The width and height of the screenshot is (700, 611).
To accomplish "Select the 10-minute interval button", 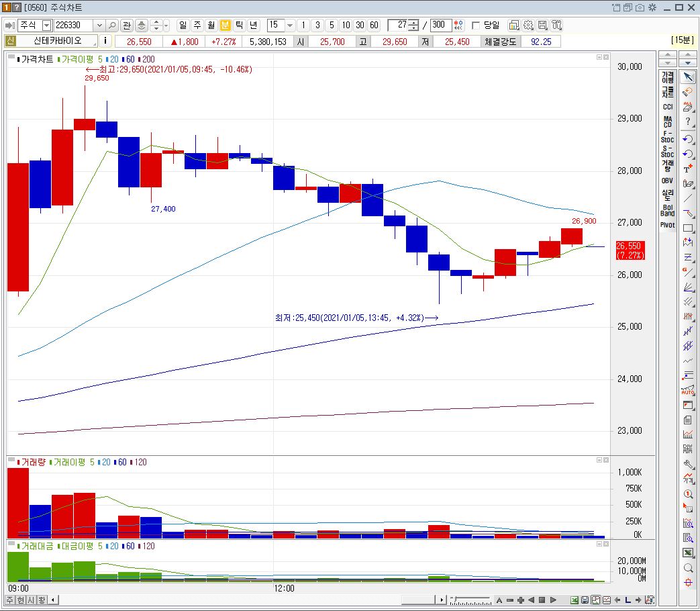I will [x=346, y=26].
